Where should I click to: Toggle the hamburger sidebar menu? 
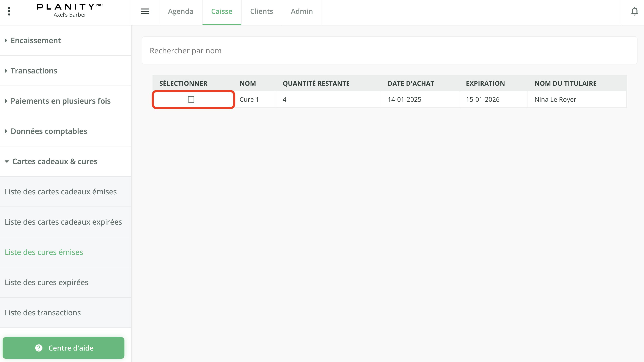click(x=145, y=11)
